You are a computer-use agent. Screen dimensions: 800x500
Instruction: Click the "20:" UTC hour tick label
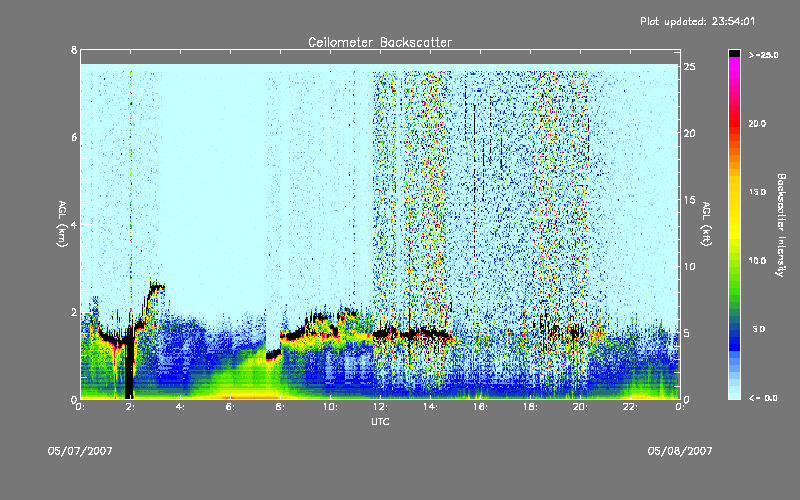tap(580, 407)
